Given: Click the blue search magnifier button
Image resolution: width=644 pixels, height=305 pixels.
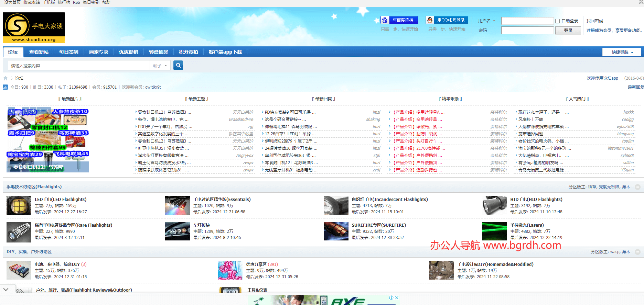Looking at the screenshot, I should point(178,65).
